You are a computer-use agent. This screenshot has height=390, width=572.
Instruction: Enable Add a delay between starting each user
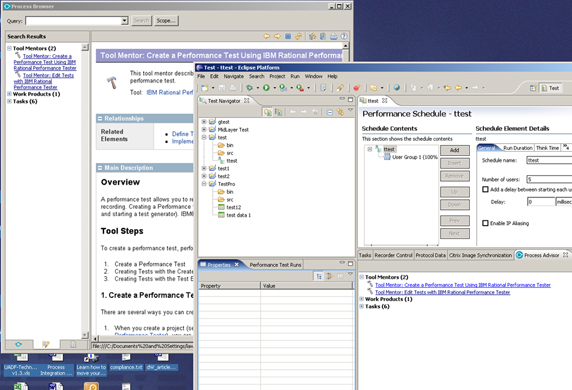(x=486, y=189)
